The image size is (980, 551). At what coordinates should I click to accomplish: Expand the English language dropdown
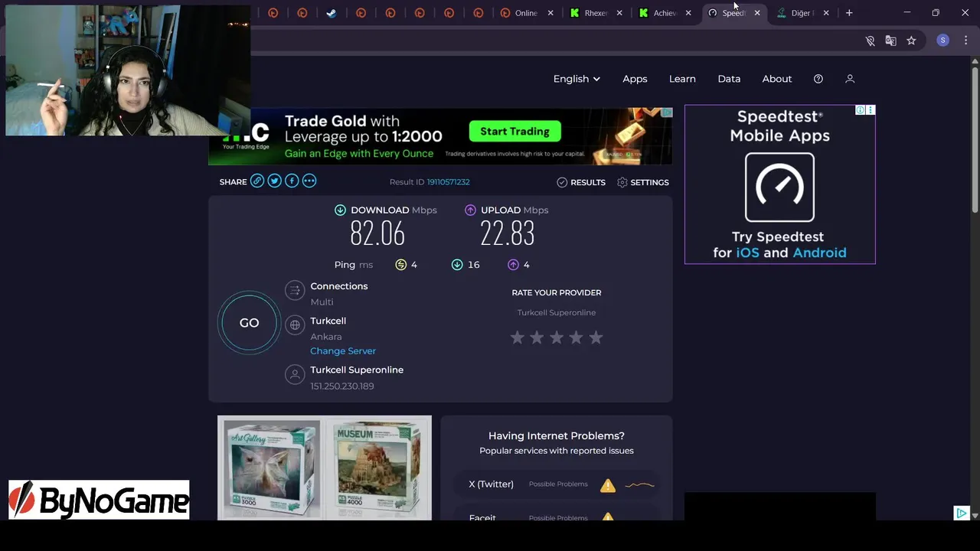pos(577,79)
